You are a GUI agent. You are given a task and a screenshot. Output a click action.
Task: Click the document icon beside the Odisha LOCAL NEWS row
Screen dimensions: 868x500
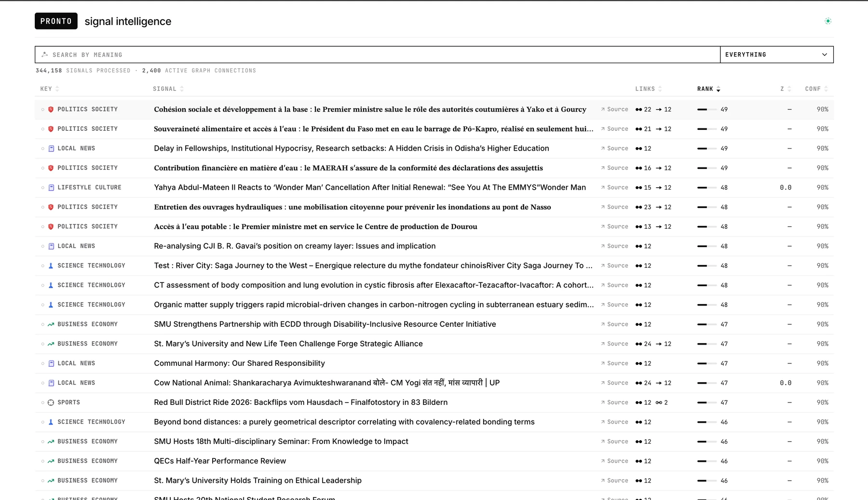coord(51,149)
